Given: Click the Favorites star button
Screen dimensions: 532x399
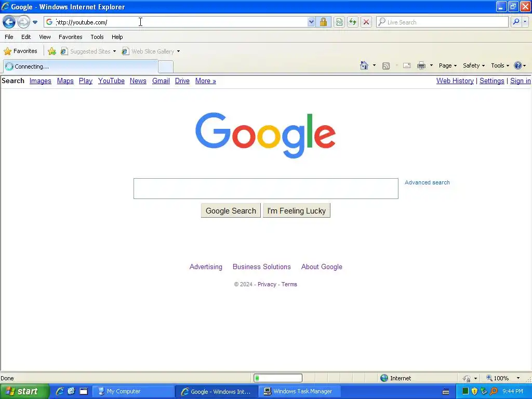Looking at the screenshot, I should 20,51.
